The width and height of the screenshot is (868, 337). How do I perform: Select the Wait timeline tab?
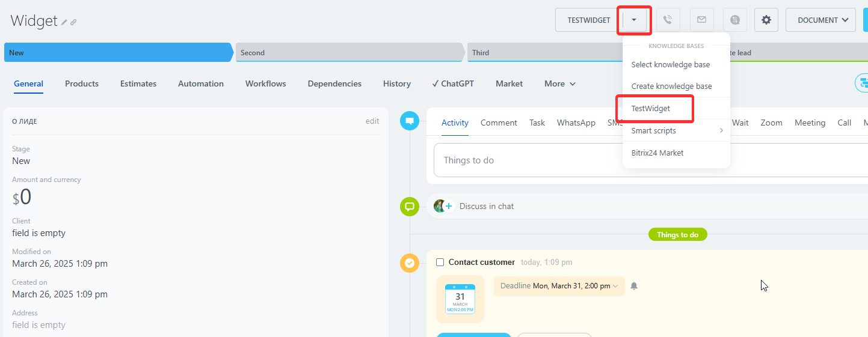(x=740, y=123)
